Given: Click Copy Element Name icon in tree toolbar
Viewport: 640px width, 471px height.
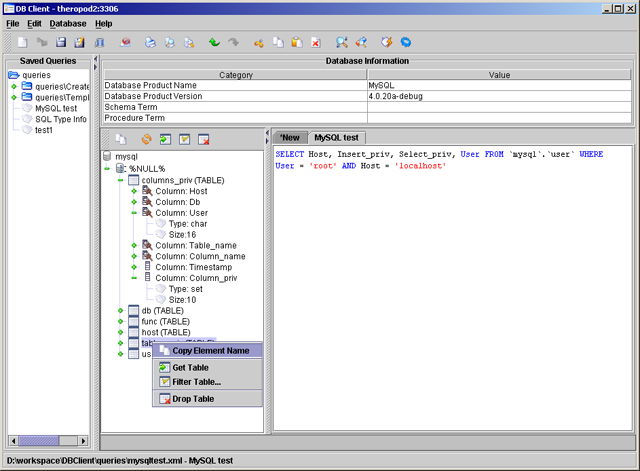Looking at the screenshot, I should point(120,139).
